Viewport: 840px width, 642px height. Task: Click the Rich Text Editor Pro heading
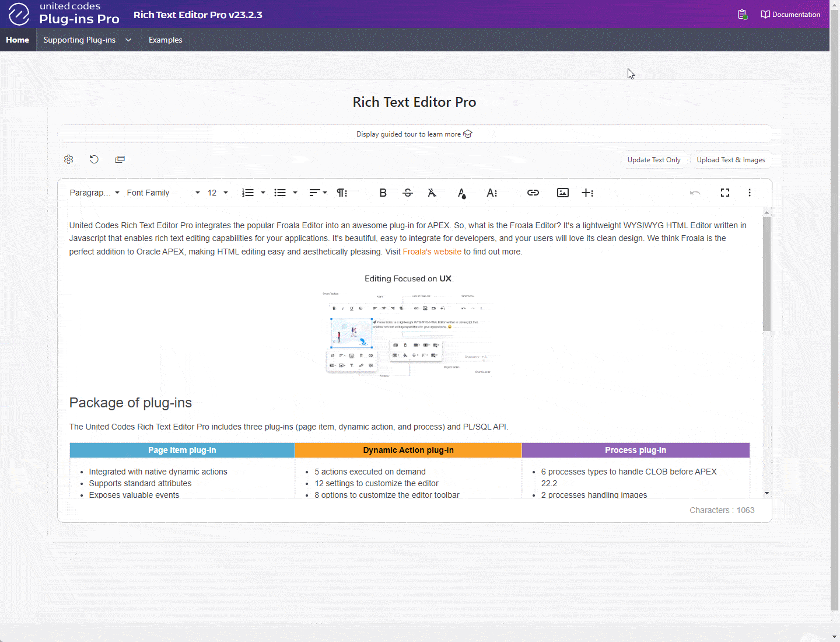(x=414, y=102)
